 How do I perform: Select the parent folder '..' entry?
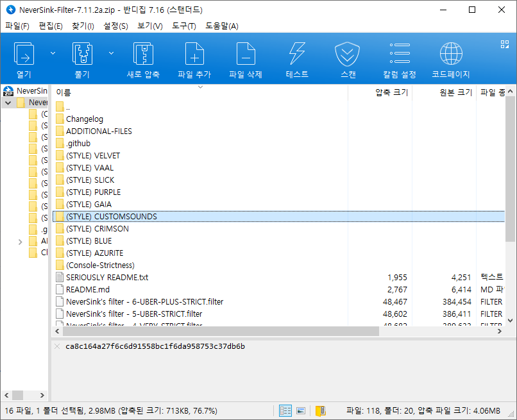pyautogui.click(x=278, y=107)
